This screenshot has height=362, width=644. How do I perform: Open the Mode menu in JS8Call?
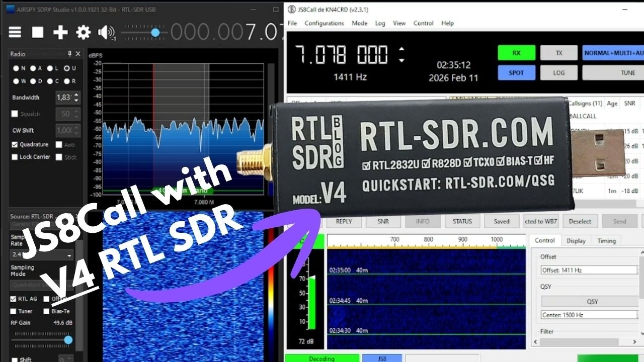tap(359, 23)
